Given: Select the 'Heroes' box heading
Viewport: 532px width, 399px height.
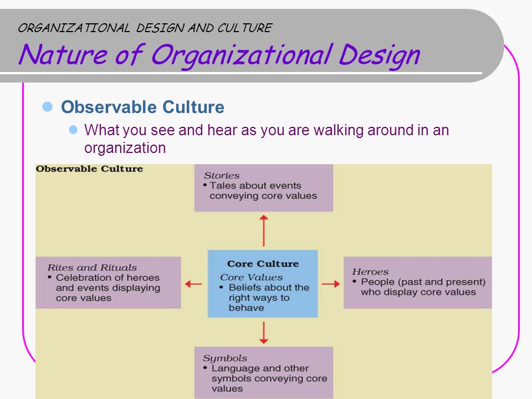Looking at the screenshot, I should tap(370, 272).
